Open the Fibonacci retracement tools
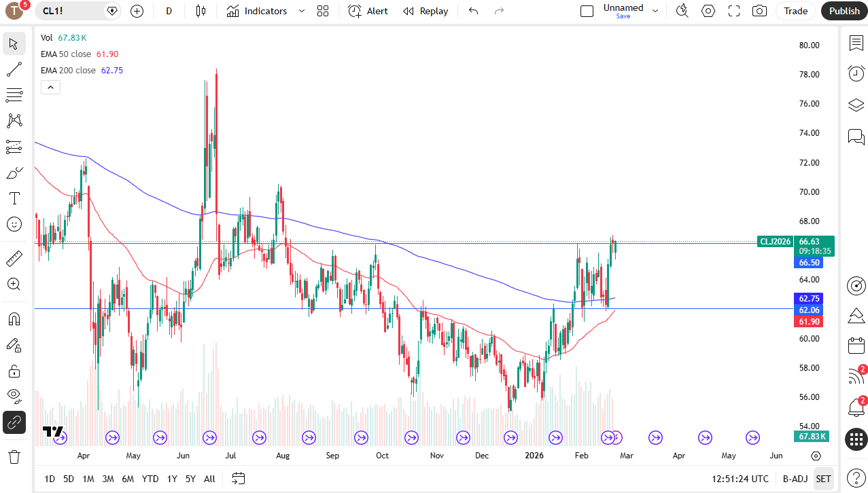The height and width of the screenshot is (493, 868). pos(14,95)
